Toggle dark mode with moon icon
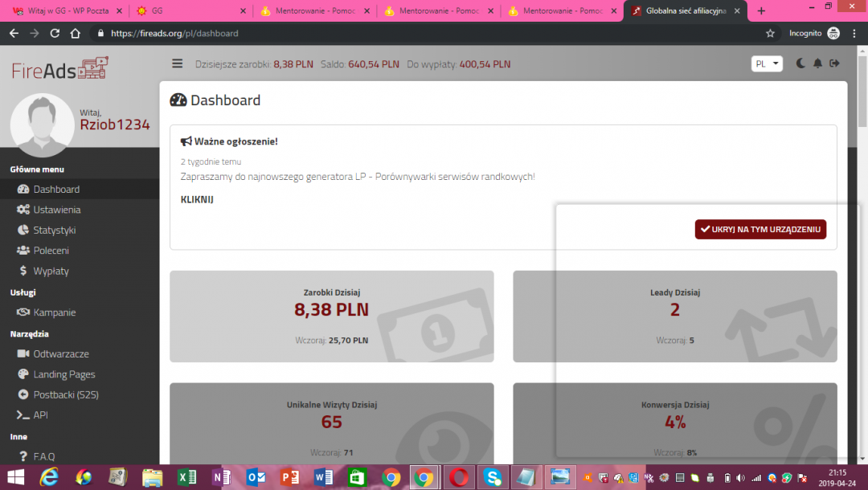868x490 pixels. 800,64
